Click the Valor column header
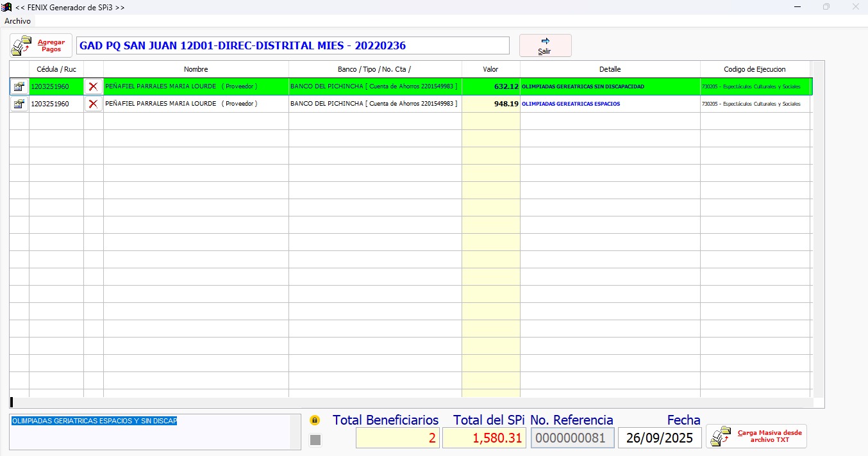 coord(490,69)
